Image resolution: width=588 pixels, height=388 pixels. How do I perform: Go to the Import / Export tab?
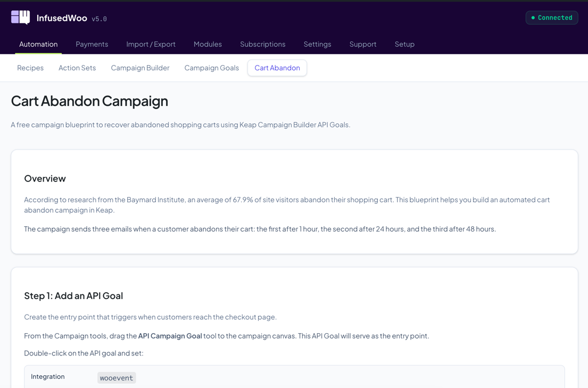click(151, 44)
